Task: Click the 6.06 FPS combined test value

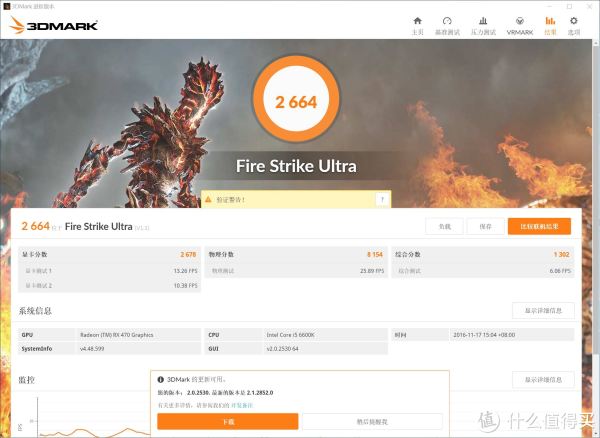Action: [560, 271]
